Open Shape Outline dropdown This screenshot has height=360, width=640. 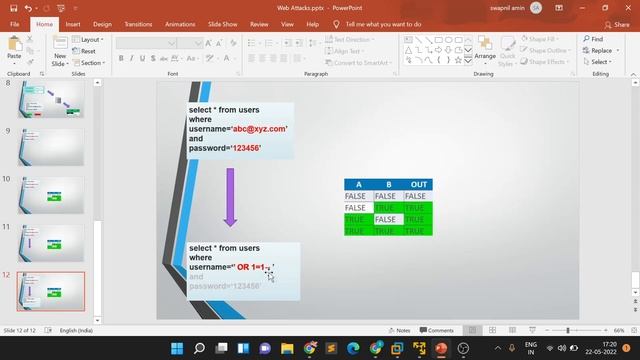(x=544, y=50)
